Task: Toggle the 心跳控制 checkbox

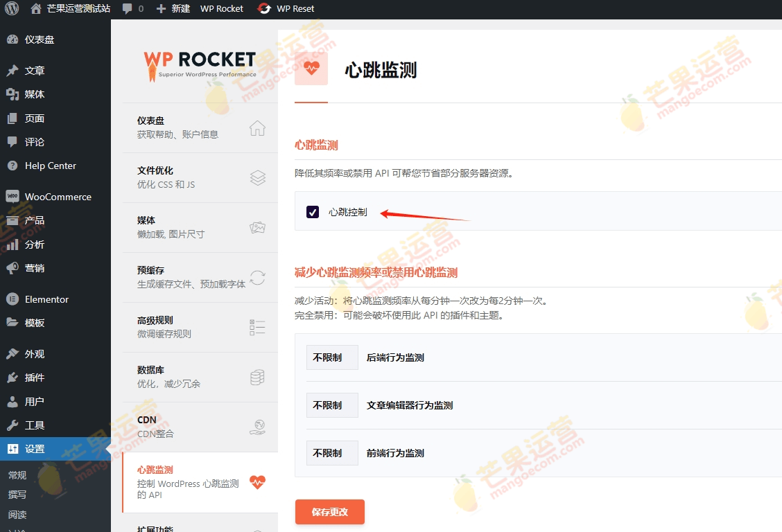Action: [x=313, y=212]
